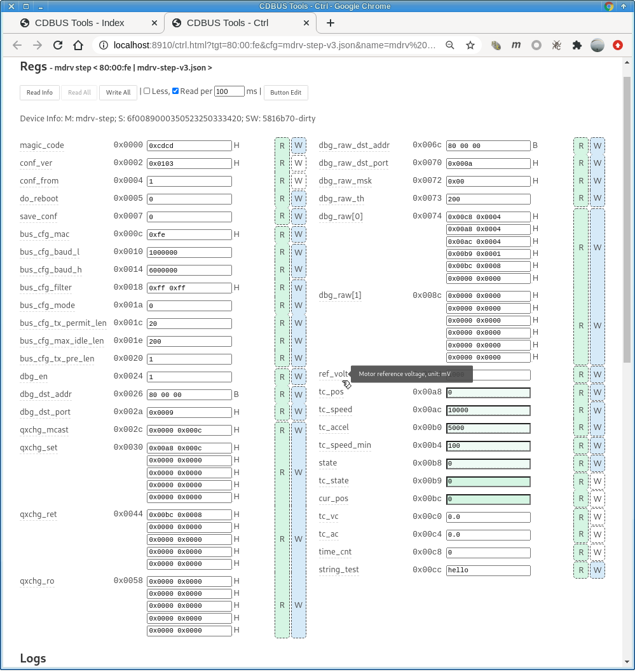The width and height of the screenshot is (635, 672).
Task: Bookmark this page with the star
Action: pyautogui.click(x=470, y=45)
